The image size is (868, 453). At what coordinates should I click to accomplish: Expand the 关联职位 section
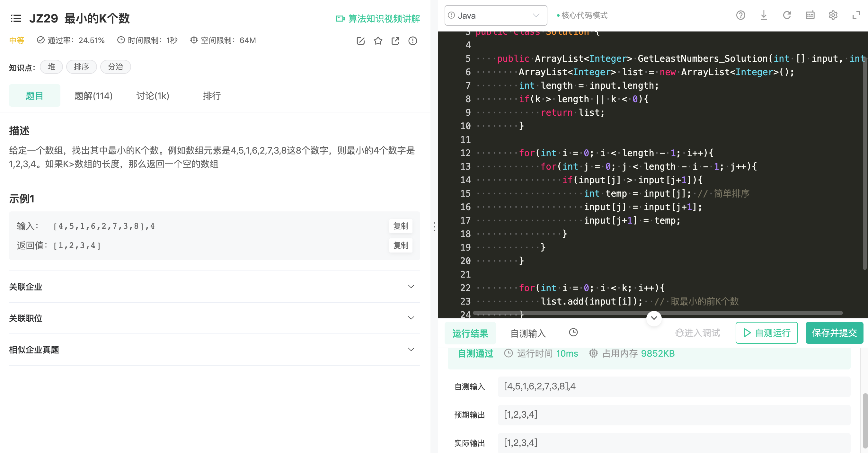click(x=214, y=318)
